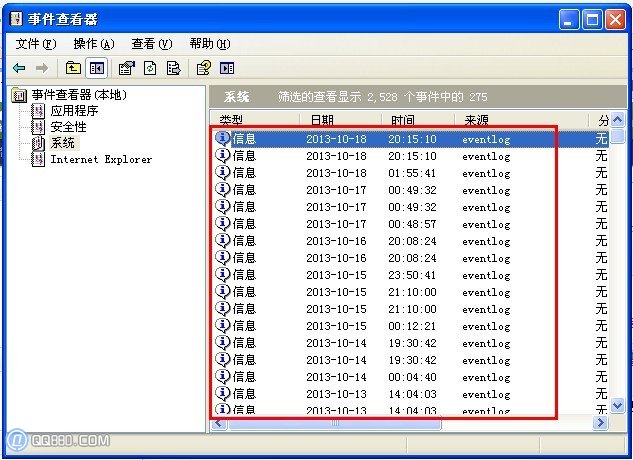
Task: Select the event at time 23:50:41
Action: pos(409,275)
